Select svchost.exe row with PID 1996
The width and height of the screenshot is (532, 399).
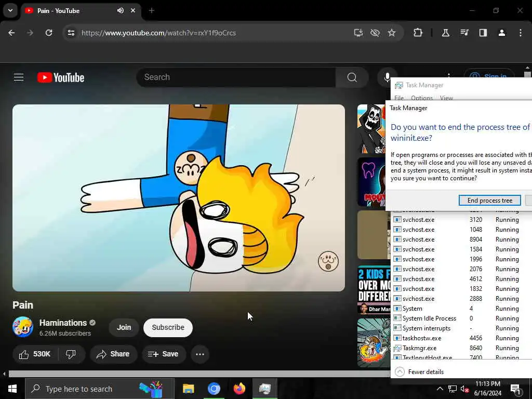[462, 259]
